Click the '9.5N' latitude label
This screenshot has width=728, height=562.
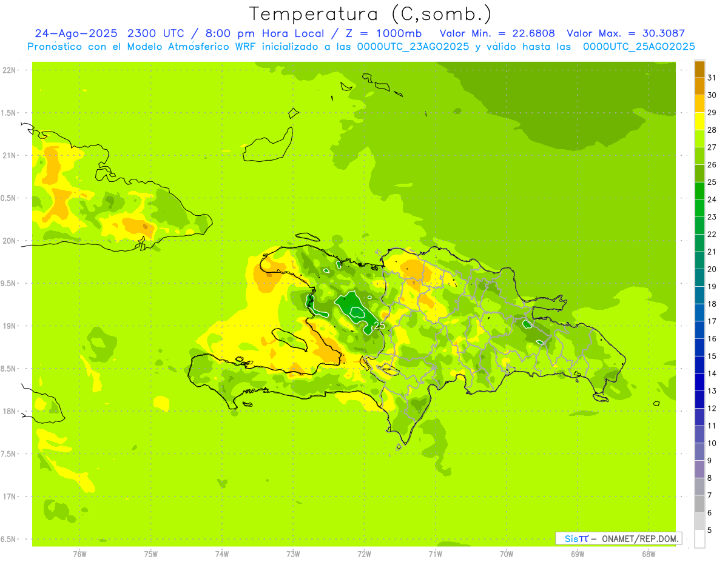[x=9, y=283]
